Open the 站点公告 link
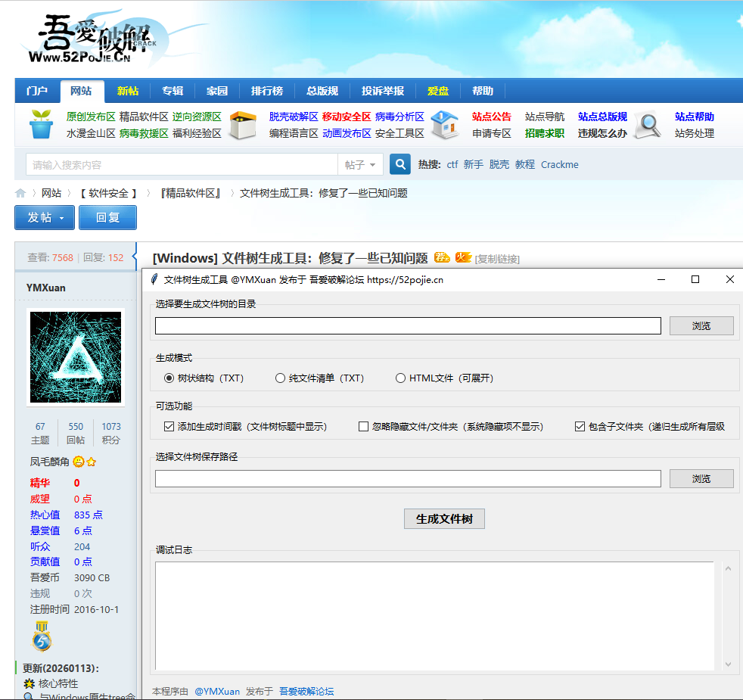Screen dimensions: 743x700 pos(491,117)
